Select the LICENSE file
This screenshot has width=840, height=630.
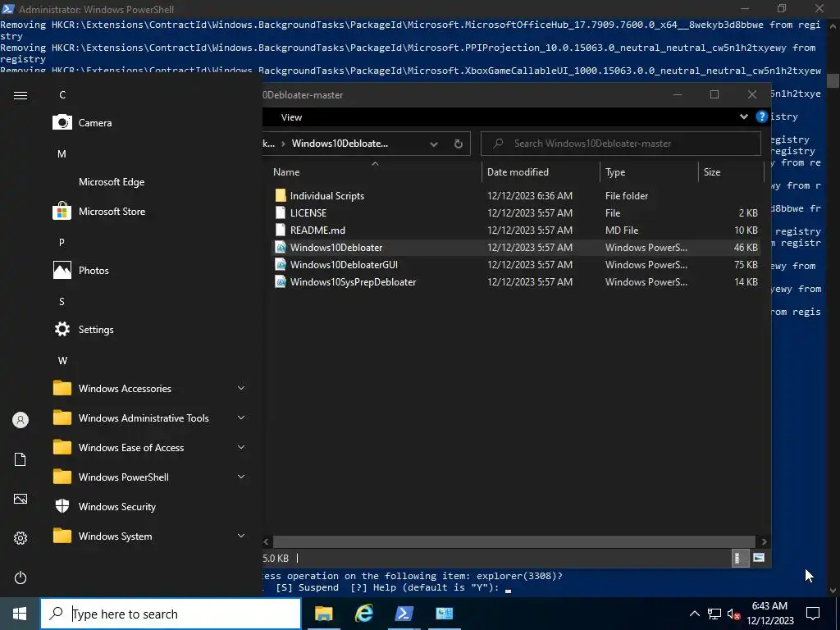(308, 212)
